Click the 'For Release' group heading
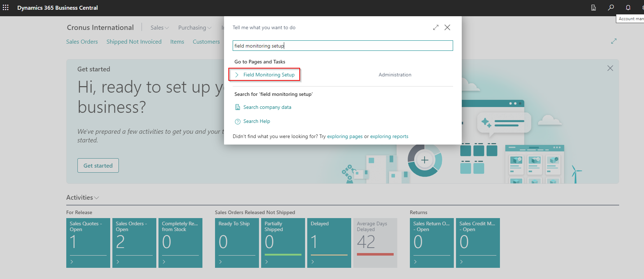 (x=79, y=212)
